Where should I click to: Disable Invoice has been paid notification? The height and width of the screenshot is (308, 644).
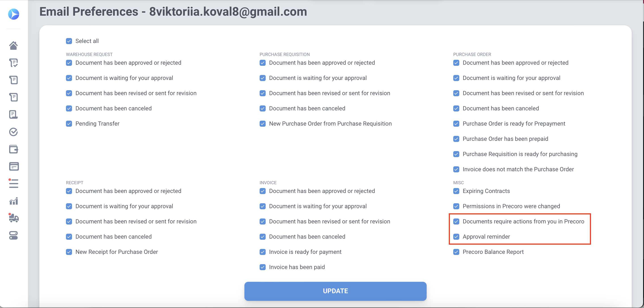263,267
